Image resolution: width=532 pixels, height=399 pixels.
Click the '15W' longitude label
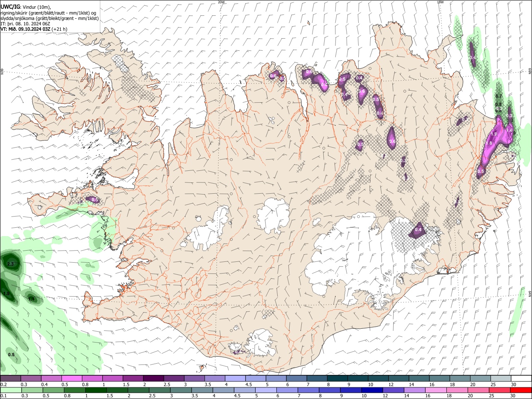(440, 2)
